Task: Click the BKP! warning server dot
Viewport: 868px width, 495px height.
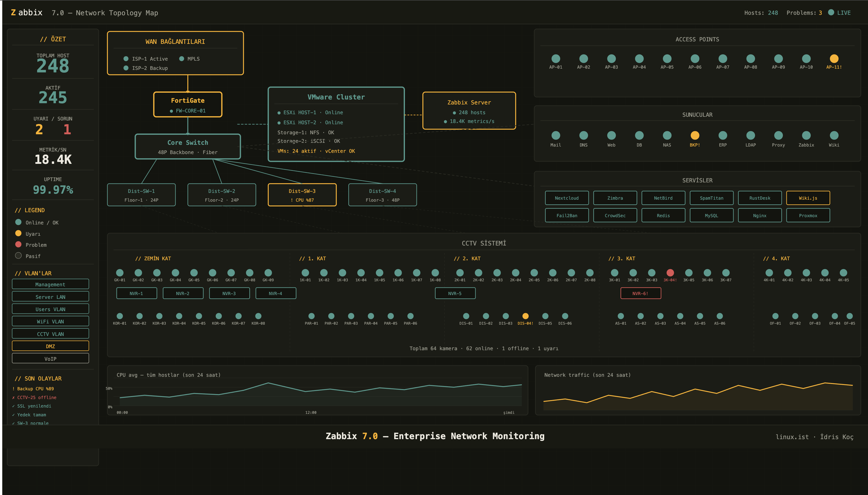Action: tap(695, 135)
